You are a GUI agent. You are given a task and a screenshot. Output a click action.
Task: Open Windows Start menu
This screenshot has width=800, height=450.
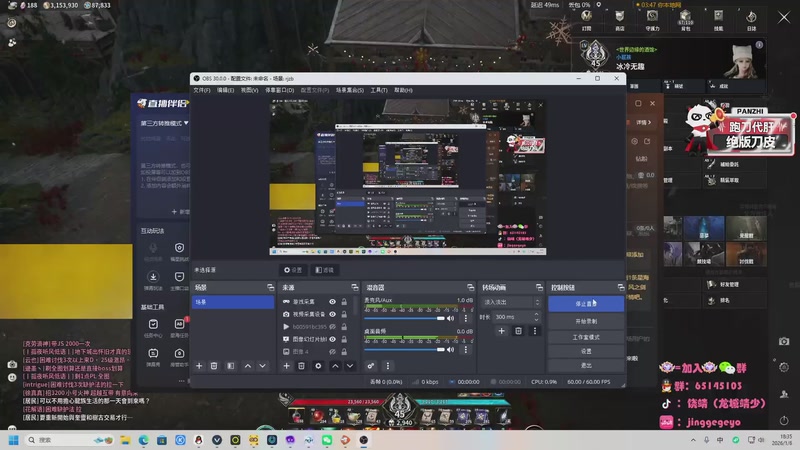click(14, 440)
